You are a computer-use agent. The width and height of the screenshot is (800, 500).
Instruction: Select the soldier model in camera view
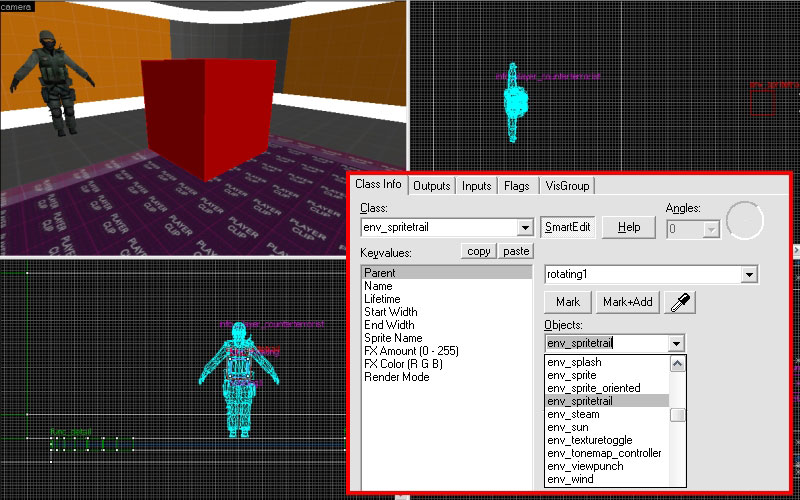click(53, 82)
